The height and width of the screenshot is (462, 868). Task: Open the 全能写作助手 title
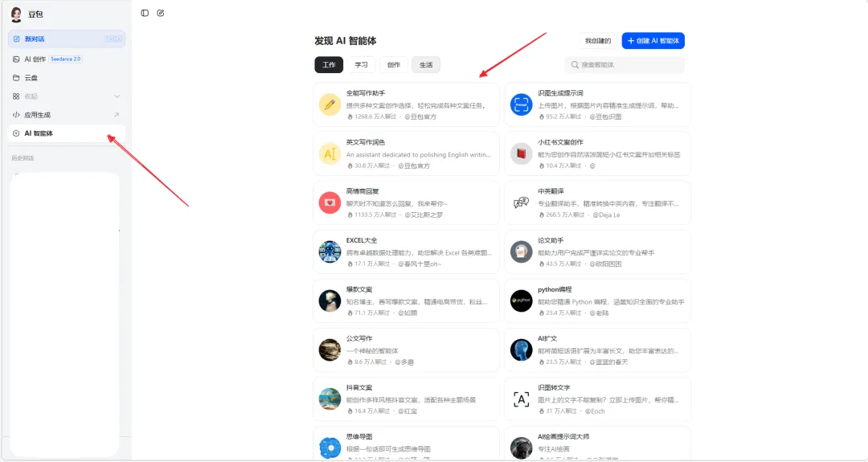pyautogui.click(x=366, y=93)
